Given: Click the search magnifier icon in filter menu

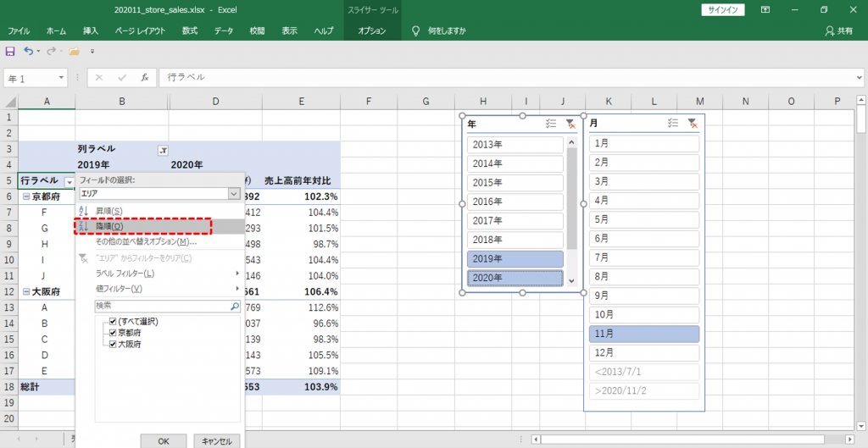Looking at the screenshot, I should click(x=235, y=306).
